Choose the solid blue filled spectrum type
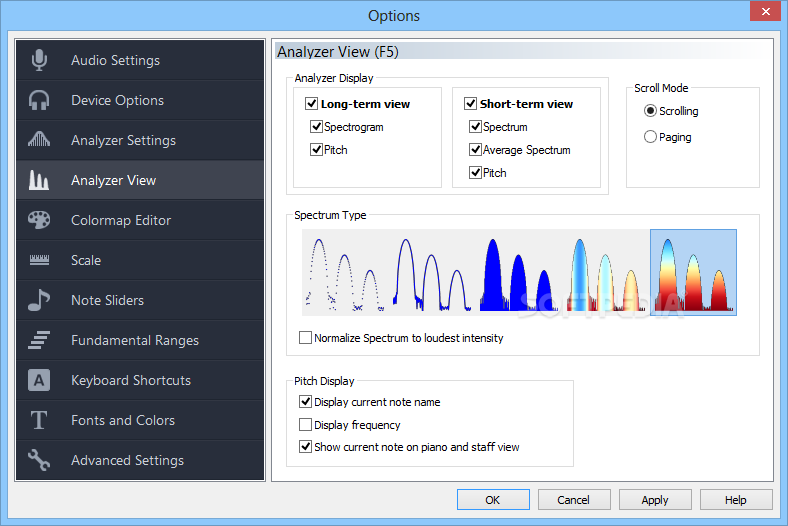788x526 pixels. click(x=519, y=273)
